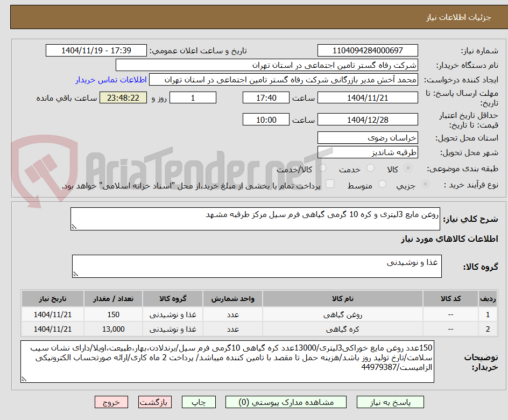Click the توضیحات خریدار text area
508x420 pixels.
227,362
